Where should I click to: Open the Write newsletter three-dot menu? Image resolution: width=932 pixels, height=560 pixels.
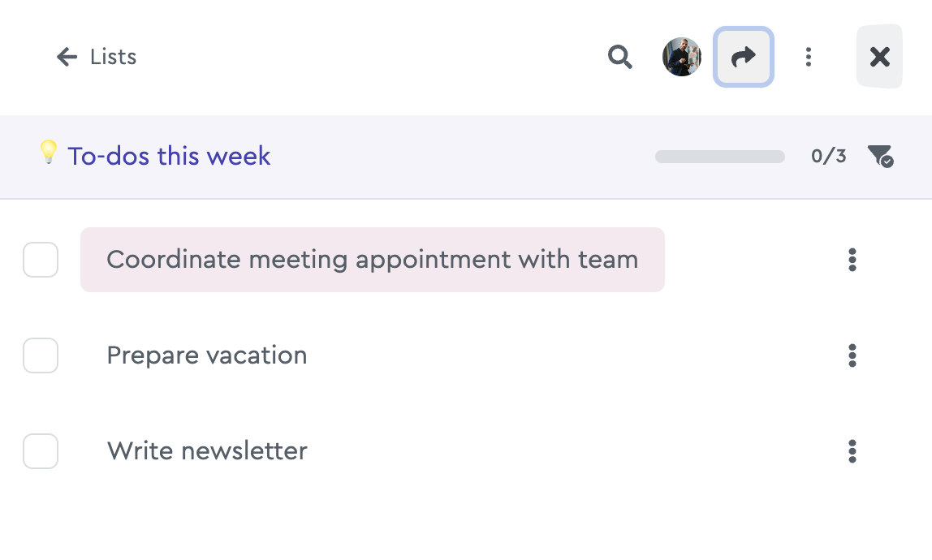click(x=852, y=451)
